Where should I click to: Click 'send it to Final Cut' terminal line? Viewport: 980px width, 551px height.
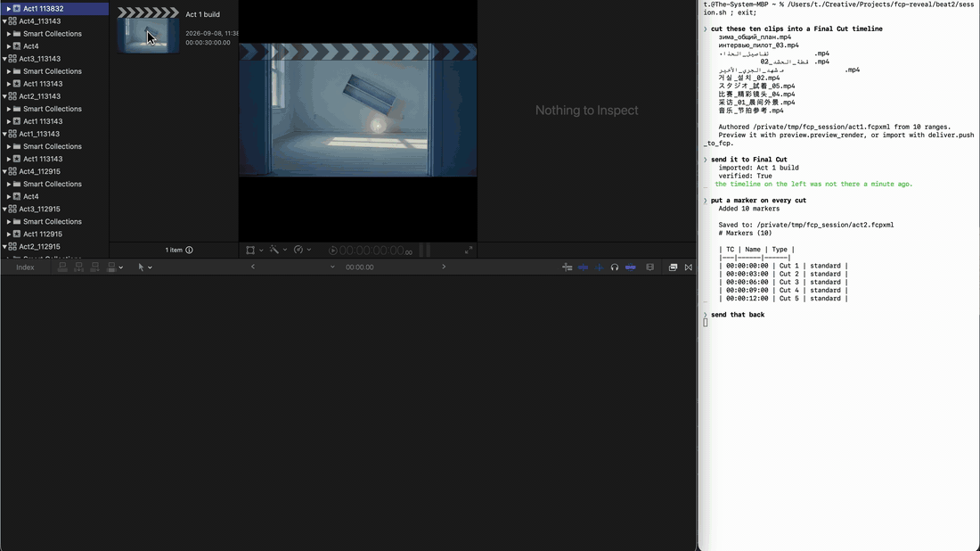pos(748,160)
